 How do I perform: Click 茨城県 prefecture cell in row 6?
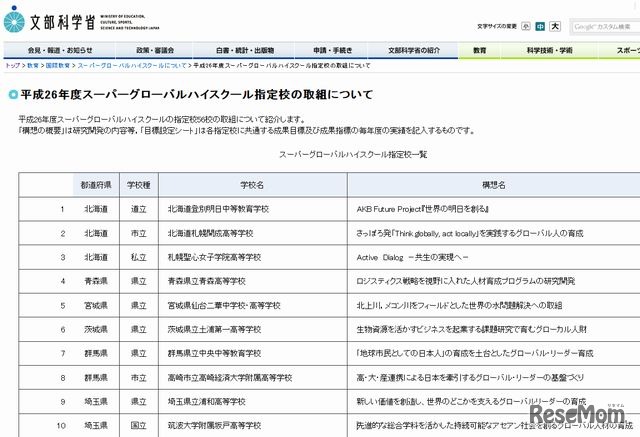(x=96, y=329)
